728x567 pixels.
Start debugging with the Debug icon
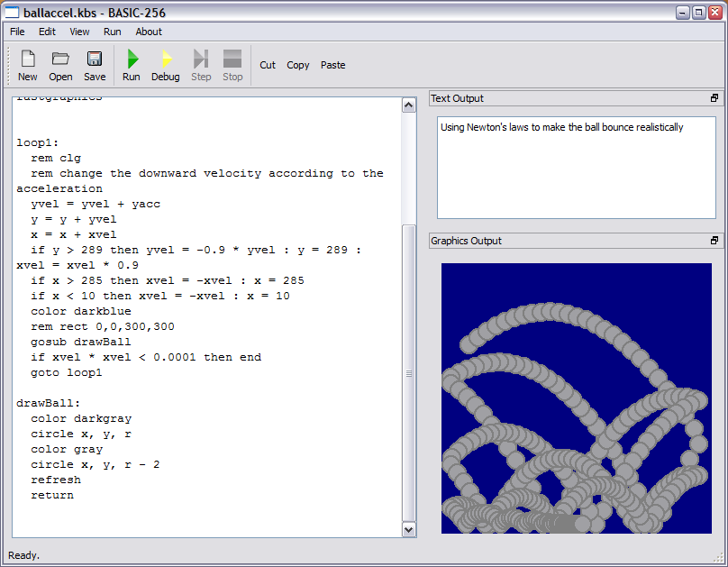[x=166, y=65]
